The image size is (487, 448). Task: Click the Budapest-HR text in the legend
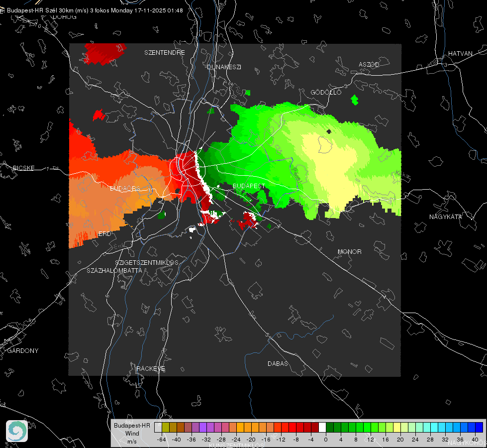132,426
